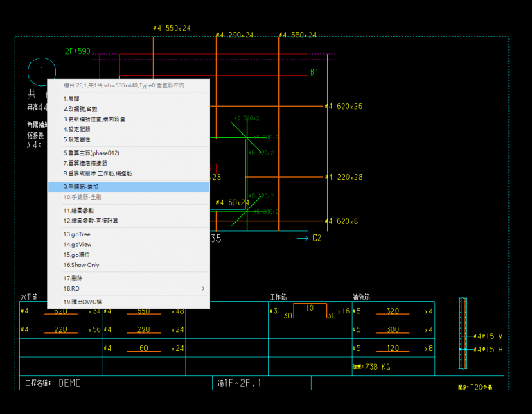
Task: Click the 60 length value in table
Action: [143, 348]
